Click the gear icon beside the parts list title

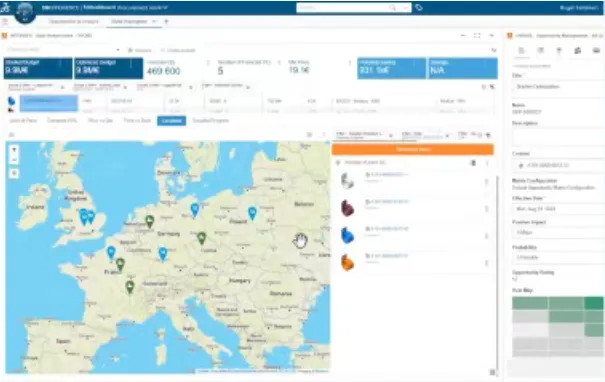pos(338,163)
